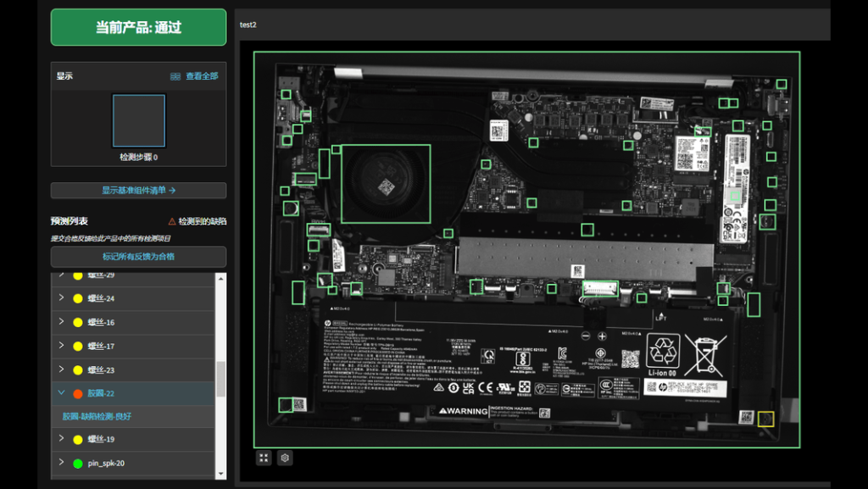
Task: Select the 检测步骤 0 thumbnail
Action: click(x=138, y=120)
